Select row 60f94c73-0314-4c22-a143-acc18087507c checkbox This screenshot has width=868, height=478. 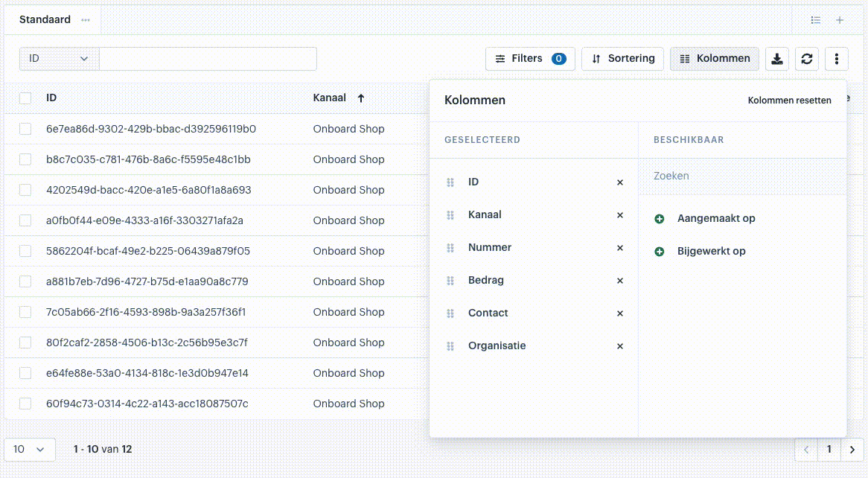click(x=25, y=403)
